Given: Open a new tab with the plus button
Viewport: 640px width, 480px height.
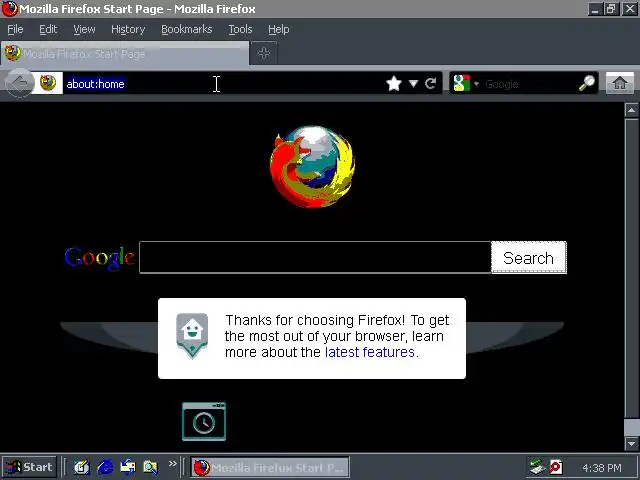Looking at the screenshot, I should (x=264, y=53).
